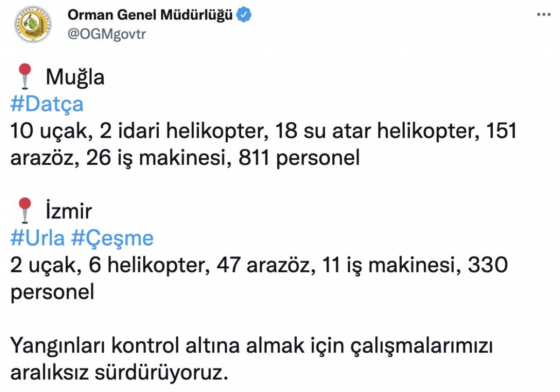Select the account name Orman Genel Müdürlüğü
Viewport: 560px width, 392px height.
pos(149,14)
